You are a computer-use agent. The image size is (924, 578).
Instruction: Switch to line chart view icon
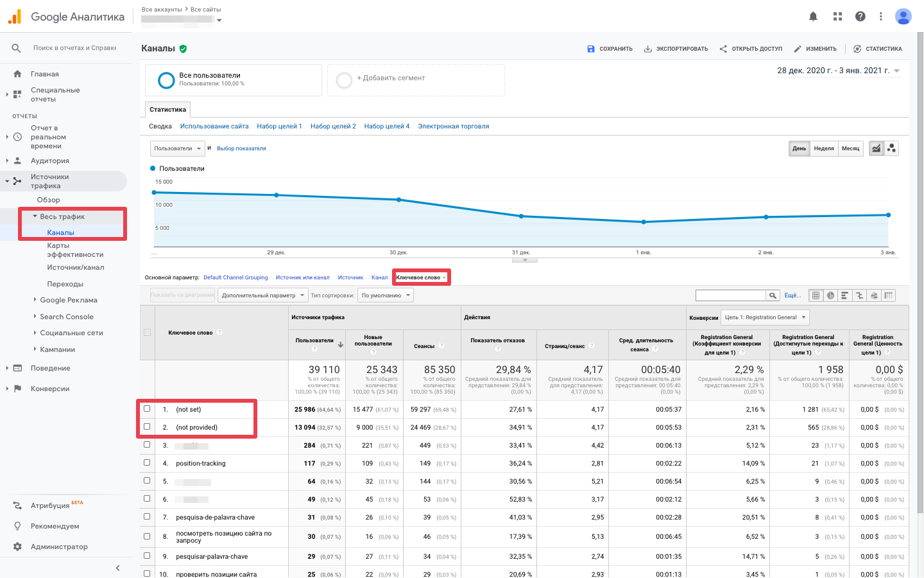[x=877, y=148]
